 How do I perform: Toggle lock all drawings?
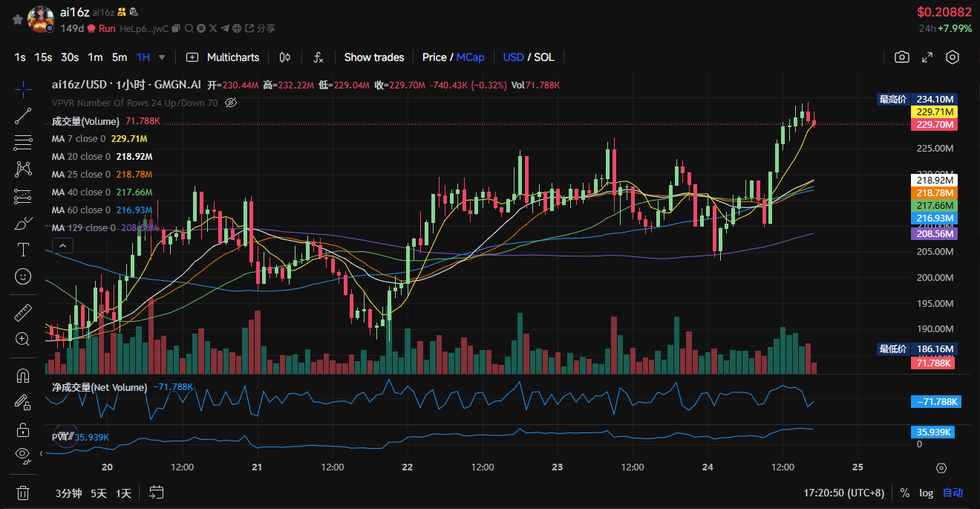tap(23, 429)
